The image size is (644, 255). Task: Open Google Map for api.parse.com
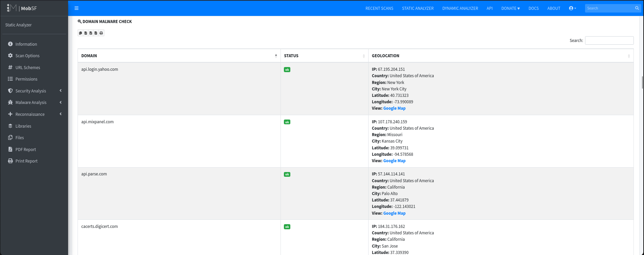point(394,213)
